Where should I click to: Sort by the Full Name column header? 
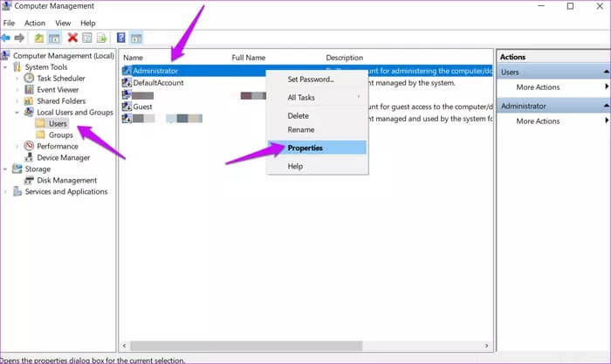(248, 58)
